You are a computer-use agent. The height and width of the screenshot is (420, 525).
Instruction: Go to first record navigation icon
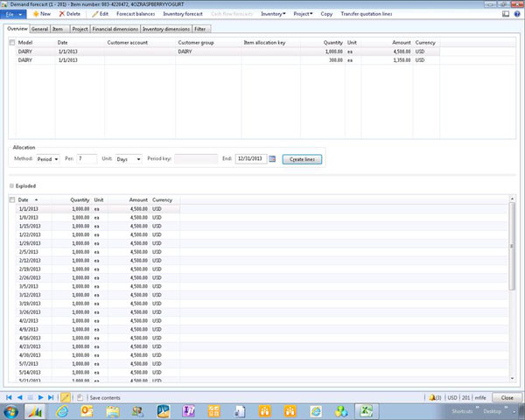(x=9, y=397)
